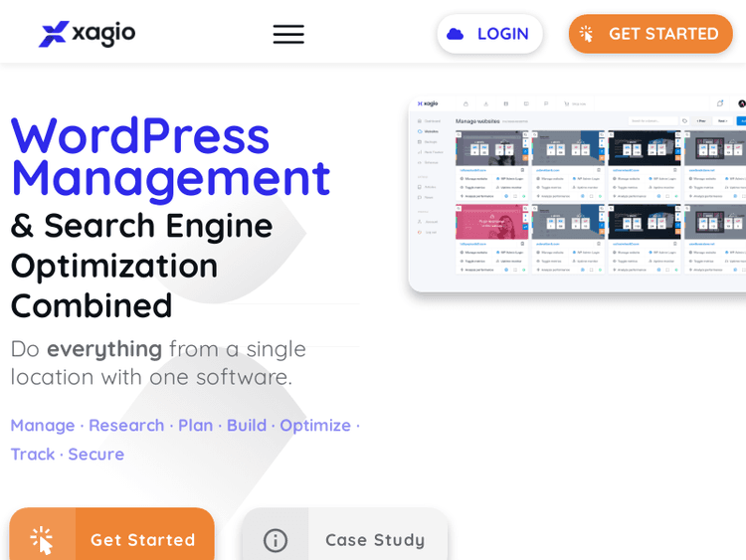Click the Track link

pos(32,454)
